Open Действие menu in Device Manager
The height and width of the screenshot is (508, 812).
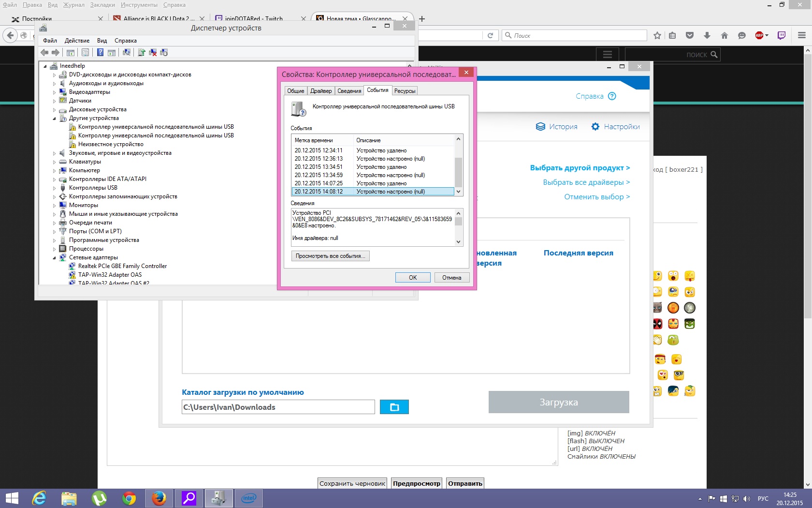click(x=77, y=41)
